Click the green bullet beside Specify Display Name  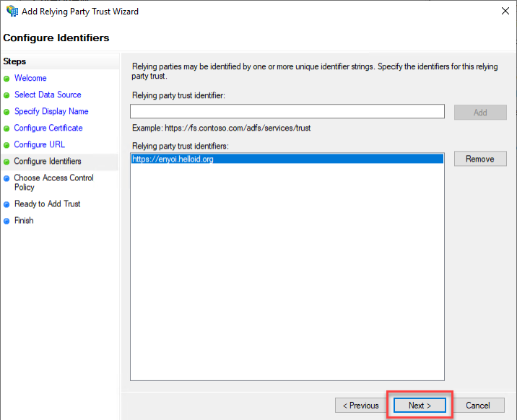pos(6,112)
